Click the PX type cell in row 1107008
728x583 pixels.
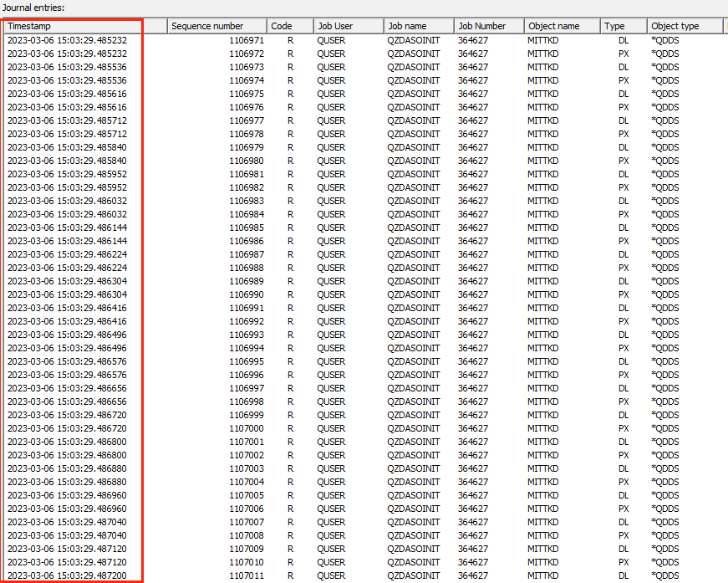pyautogui.click(x=624, y=535)
